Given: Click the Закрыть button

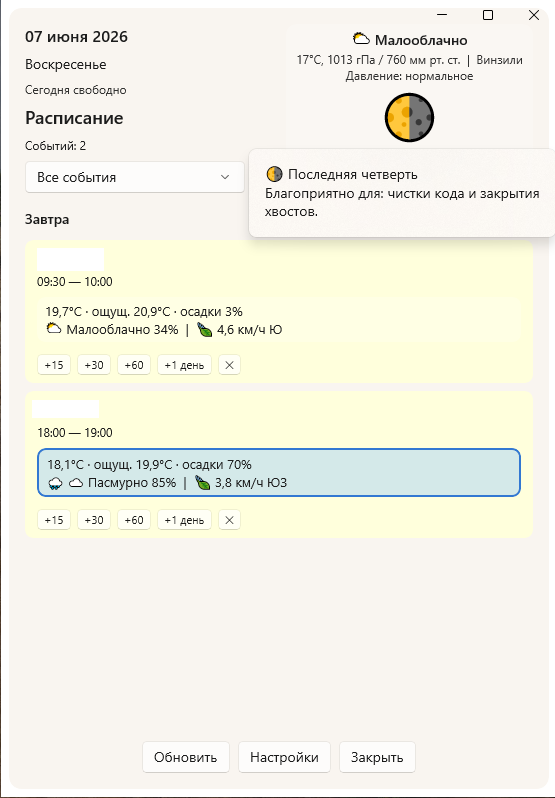Looking at the screenshot, I should (x=377, y=757).
